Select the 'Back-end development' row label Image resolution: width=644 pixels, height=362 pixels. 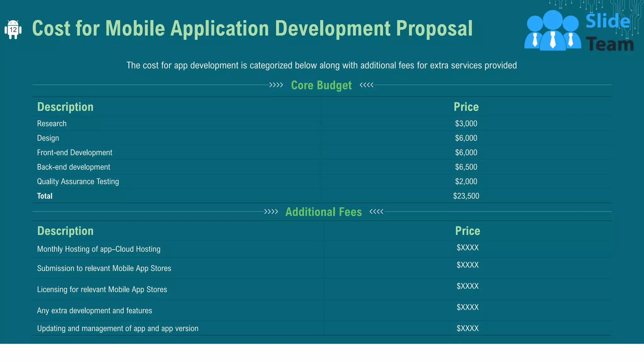point(74,167)
